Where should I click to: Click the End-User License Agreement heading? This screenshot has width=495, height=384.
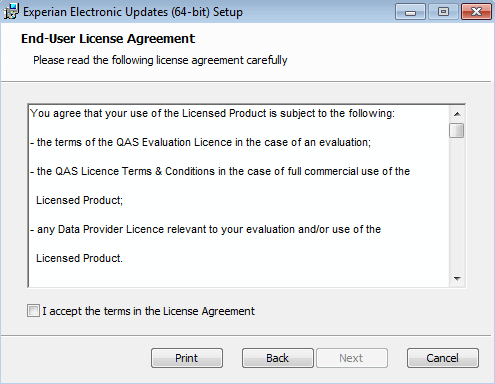click(108, 39)
